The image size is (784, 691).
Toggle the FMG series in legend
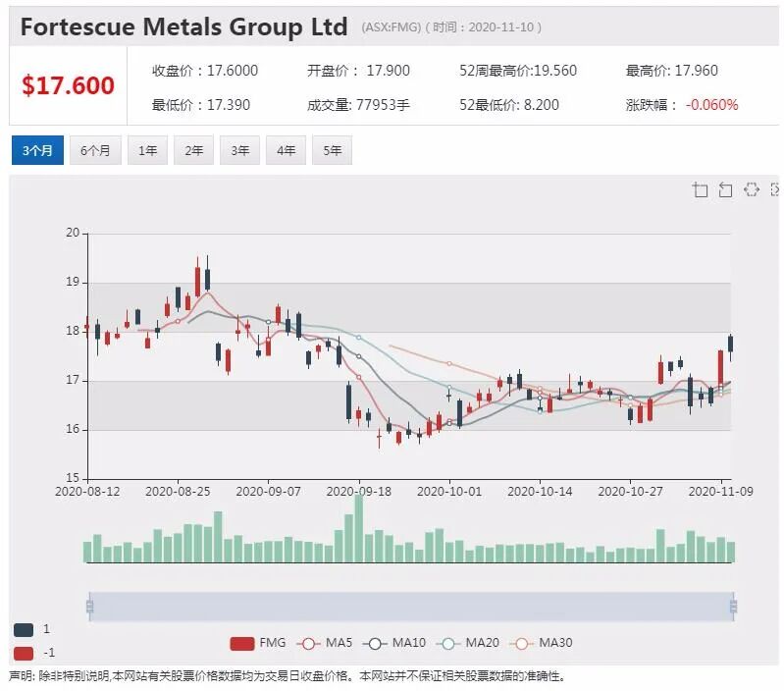pos(258,643)
